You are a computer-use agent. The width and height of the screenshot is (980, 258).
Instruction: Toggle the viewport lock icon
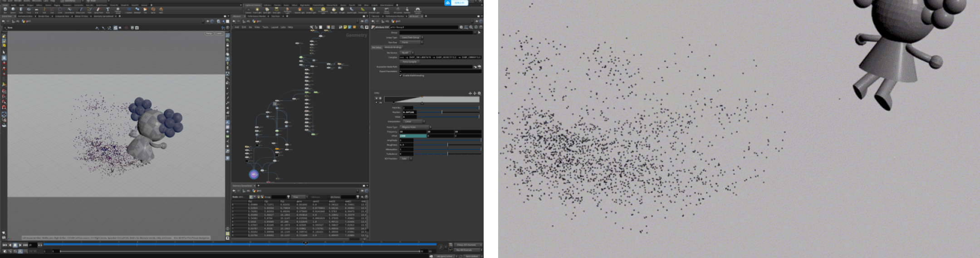pos(228,45)
